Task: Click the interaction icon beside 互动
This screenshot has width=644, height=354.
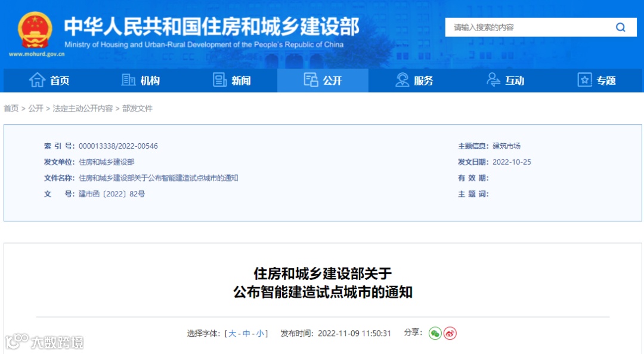Action: click(x=493, y=80)
